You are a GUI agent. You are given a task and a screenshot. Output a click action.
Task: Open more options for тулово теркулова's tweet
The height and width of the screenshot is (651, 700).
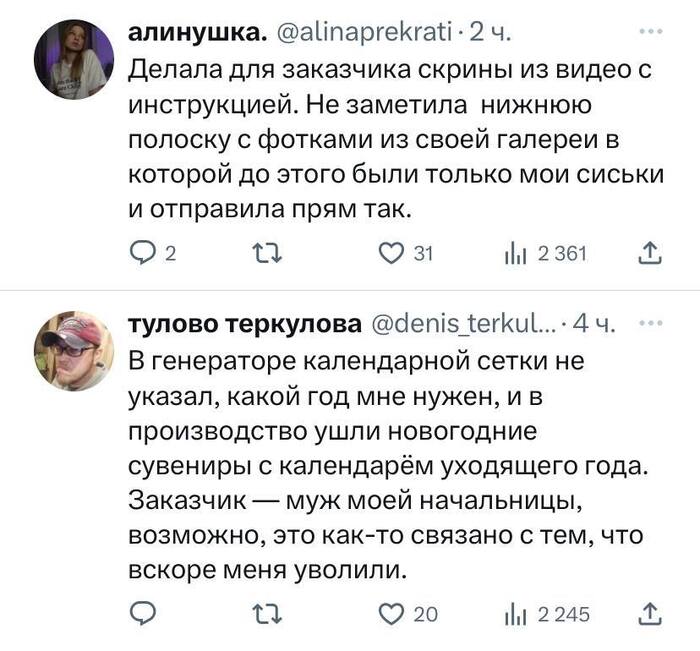pyautogui.click(x=651, y=323)
